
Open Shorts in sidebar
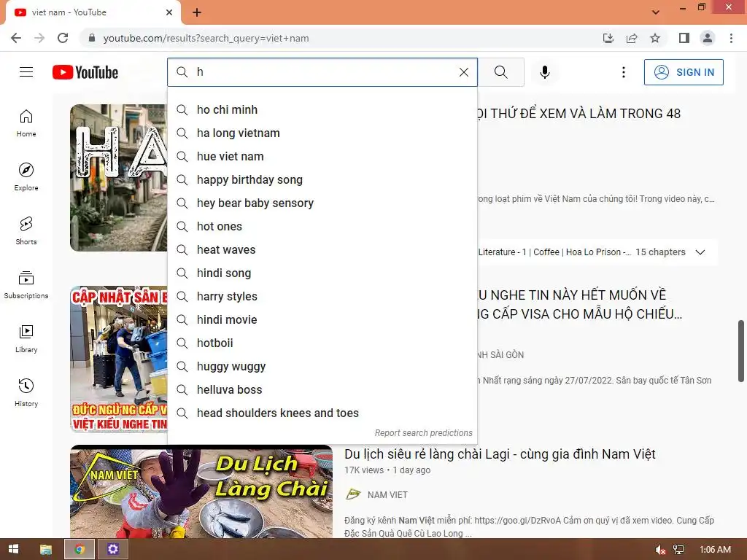[26, 231]
